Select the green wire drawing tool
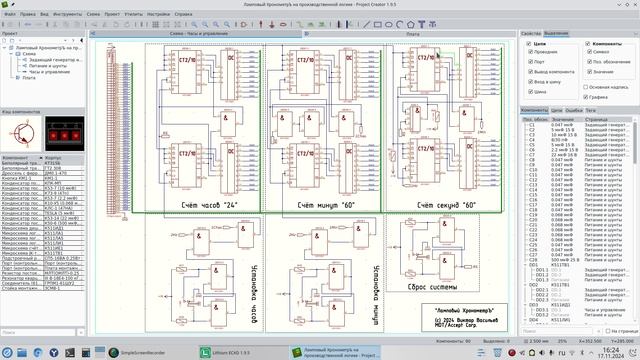This screenshot has height=360, width=640. coord(300,24)
